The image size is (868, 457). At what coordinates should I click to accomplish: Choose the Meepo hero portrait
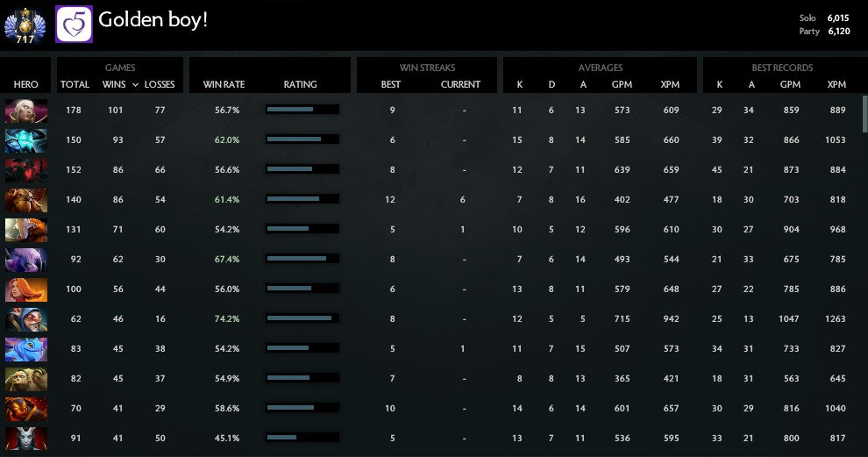25,319
